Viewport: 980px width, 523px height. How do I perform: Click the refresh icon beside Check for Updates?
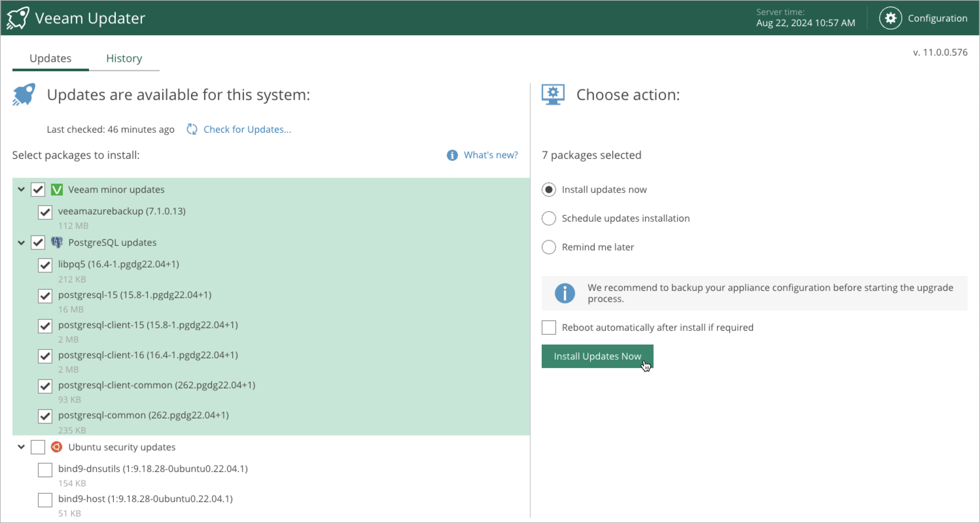(x=192, y=129)
